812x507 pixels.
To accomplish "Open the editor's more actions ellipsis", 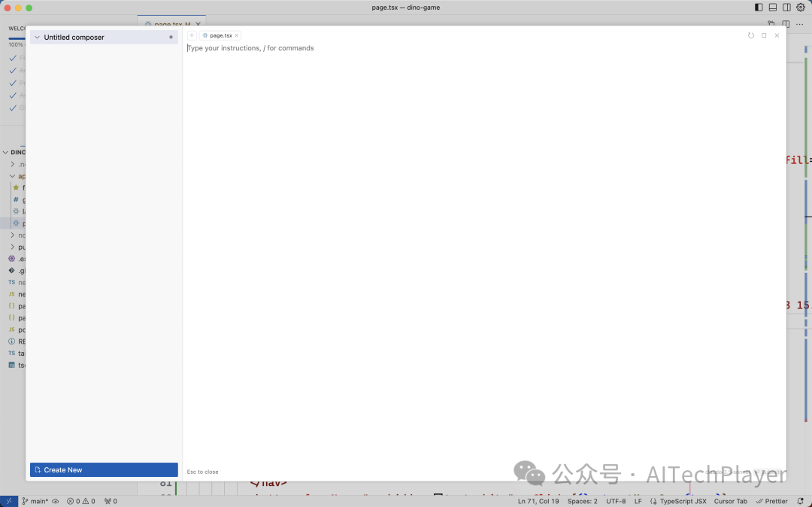I will [799, 24].
